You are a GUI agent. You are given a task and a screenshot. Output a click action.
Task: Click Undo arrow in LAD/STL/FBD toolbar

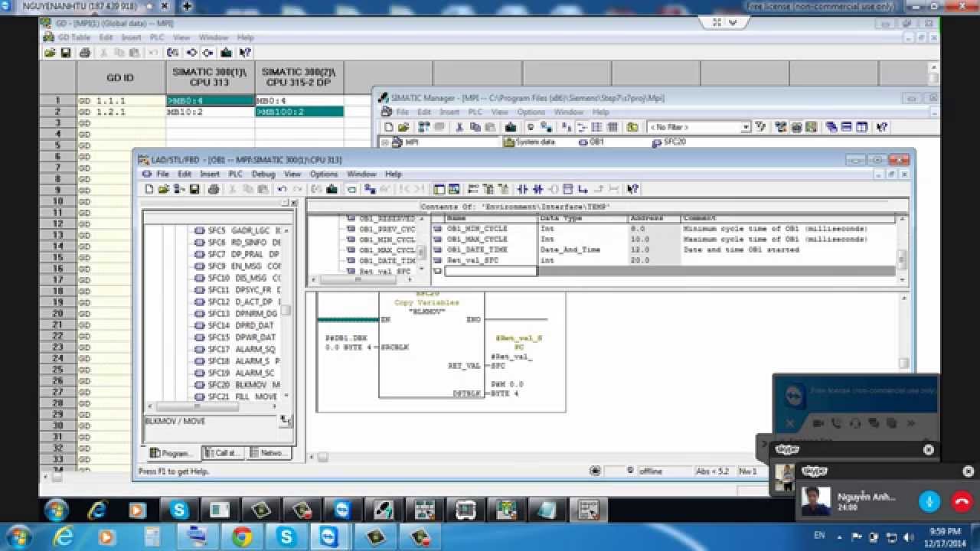tap(282, 189)
